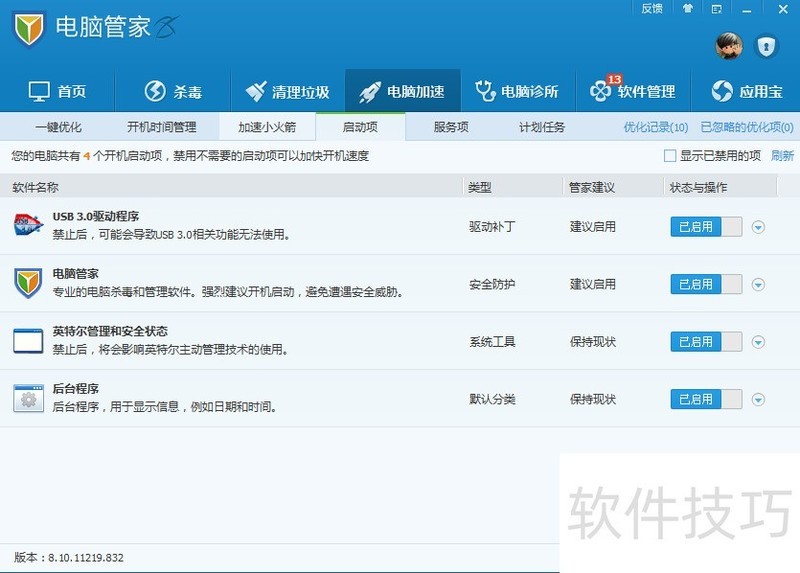Open the 电脑诊所 stethoscope section

[516, 92]
